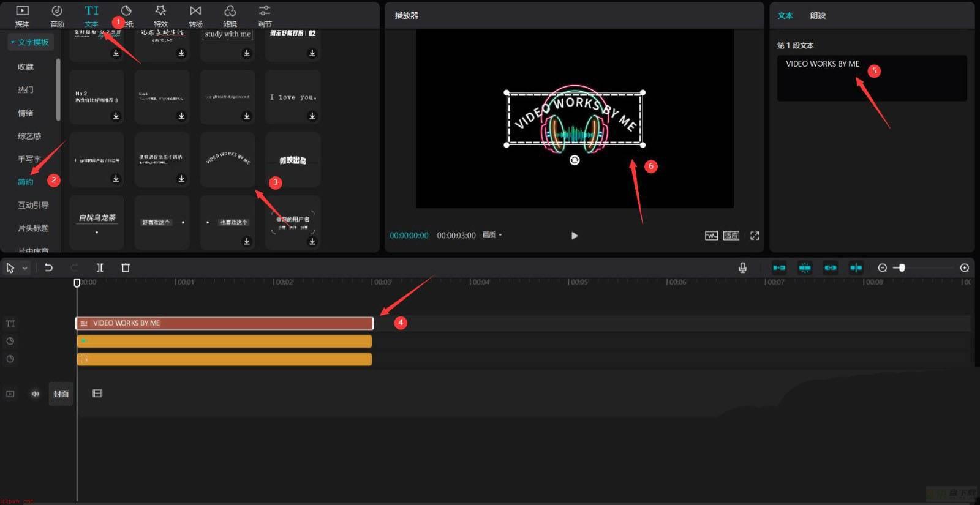
Task: Switch to the 文本 text tab
Action: coord(91,16)
